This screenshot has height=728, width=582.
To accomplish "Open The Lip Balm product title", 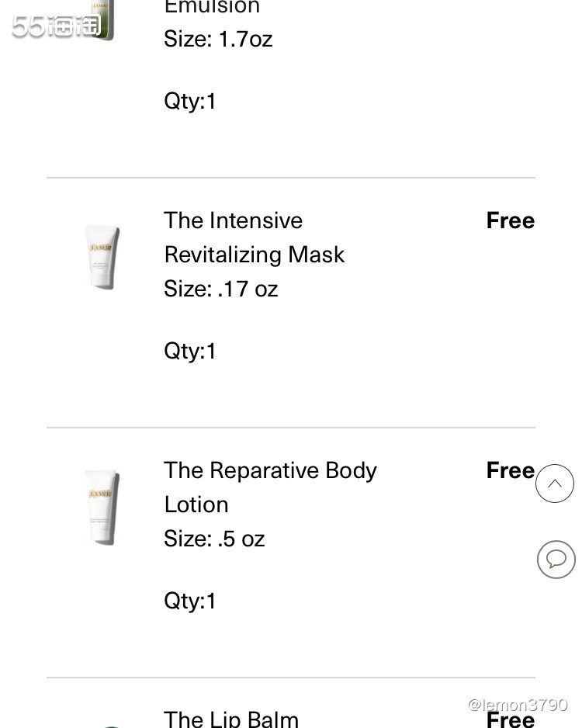I will pyautogui.click(x=231, y=719).
